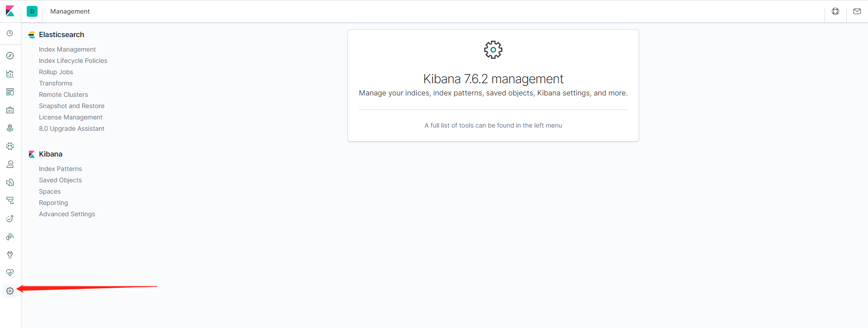Open 8.0 Upgrade Assistant
This screenshot has width=868, height=328.
(72, 128)
